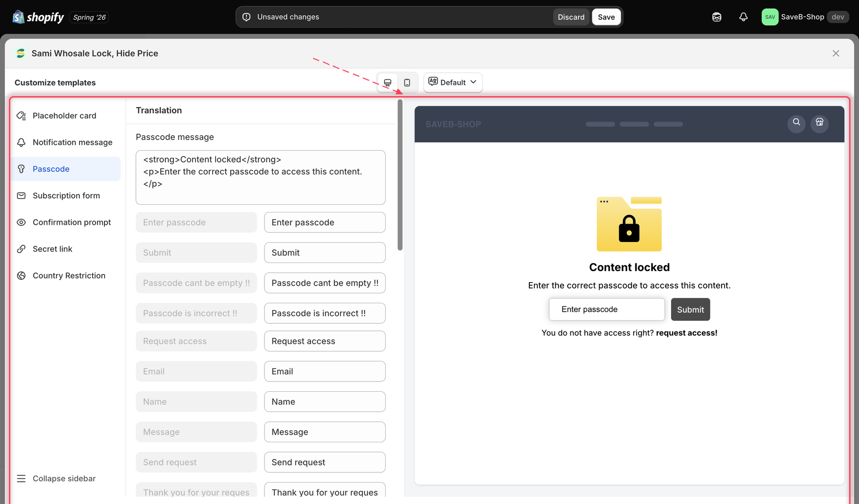Click the Unsaved changes alert icon
Viewport: 859px width, 504px height.
(247, 17)
